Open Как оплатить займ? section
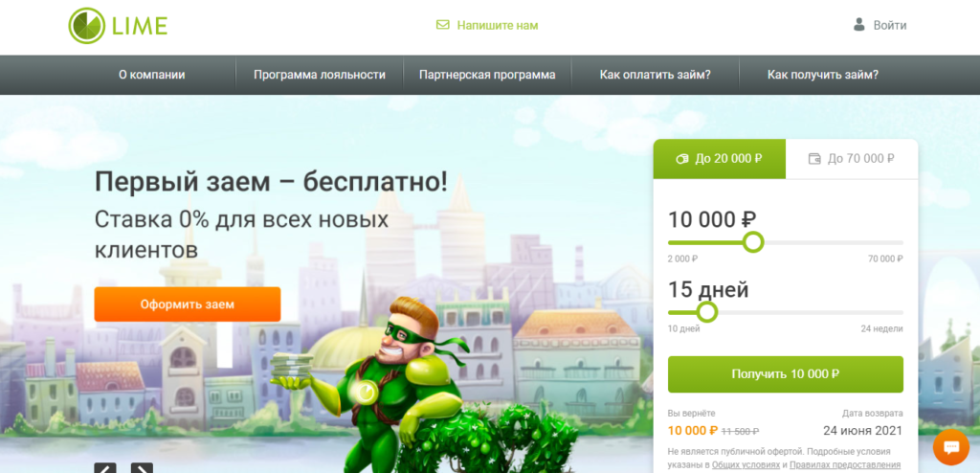The width and height of the screenshot is (980, 473). click(x=655, y=75)
